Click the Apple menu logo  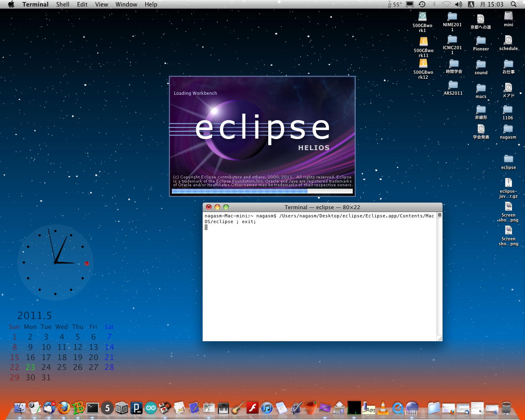coord(11,5)
